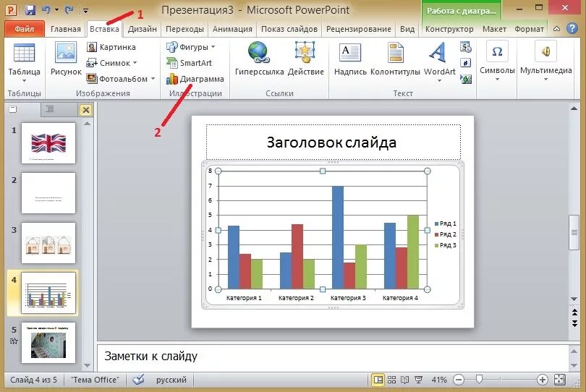Open Колонтитулы header and footer
586x392 pixels.
pos(395,60)
